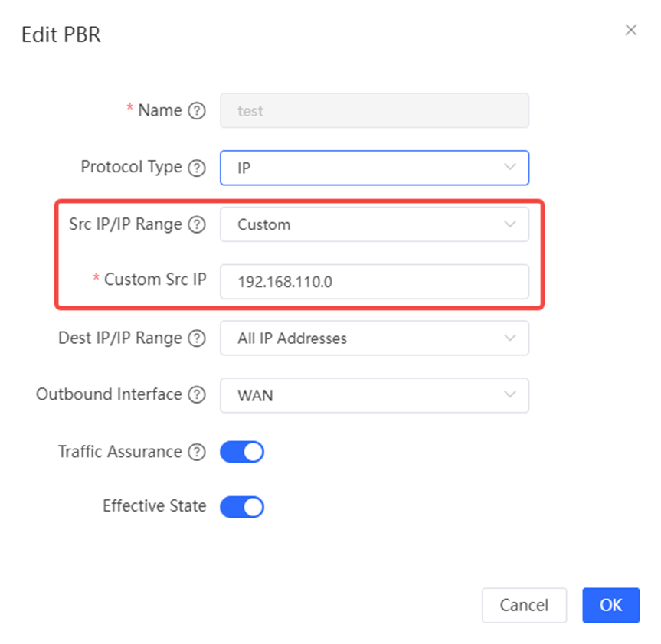This screenshot has height=644, width=661.
Task: Click the chevron arrow in Dest IP box
Action: tap(510, 338)
